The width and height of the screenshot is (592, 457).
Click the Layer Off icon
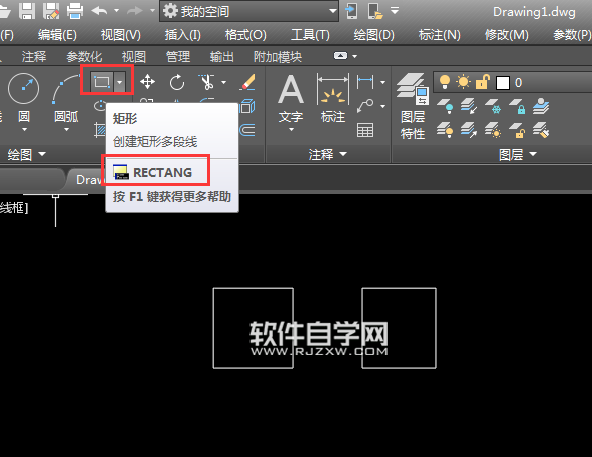pyautogui.click(x=446, y=106)
